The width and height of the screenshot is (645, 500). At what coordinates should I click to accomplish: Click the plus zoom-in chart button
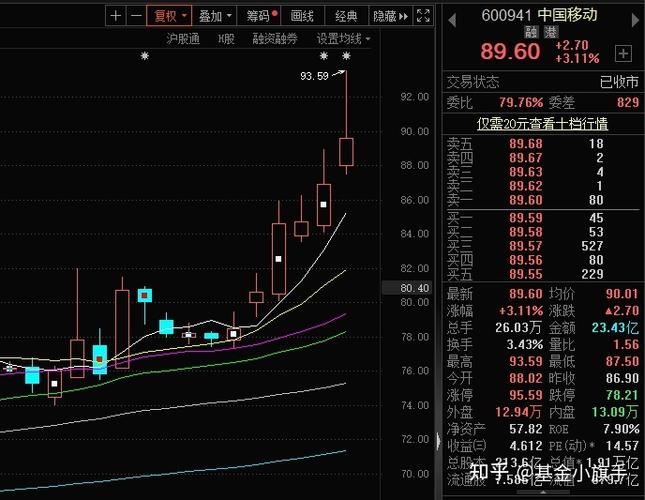tap(116, 16)
